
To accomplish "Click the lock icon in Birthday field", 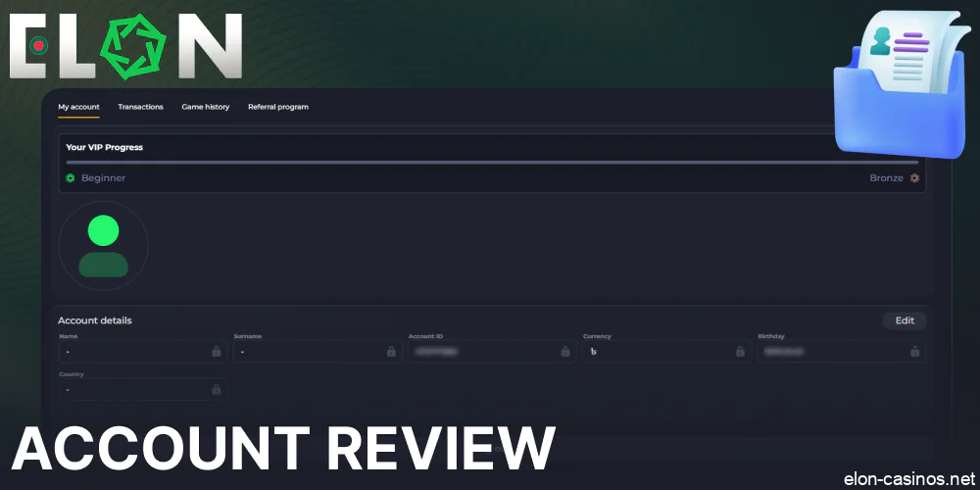I will 915,351.
